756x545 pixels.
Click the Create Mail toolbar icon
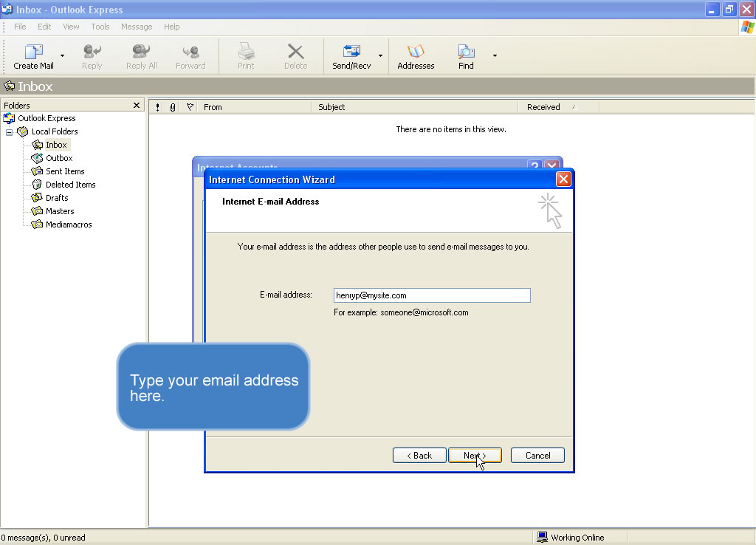[x=34, y=52]
